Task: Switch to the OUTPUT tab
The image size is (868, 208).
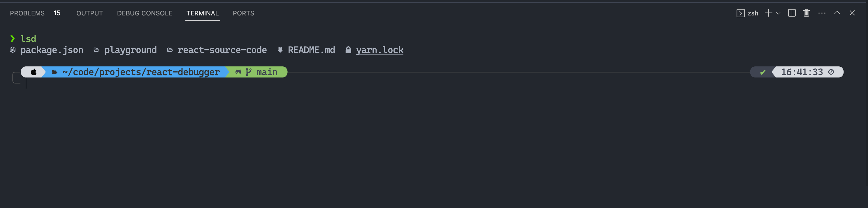Action: coord(89,13)
